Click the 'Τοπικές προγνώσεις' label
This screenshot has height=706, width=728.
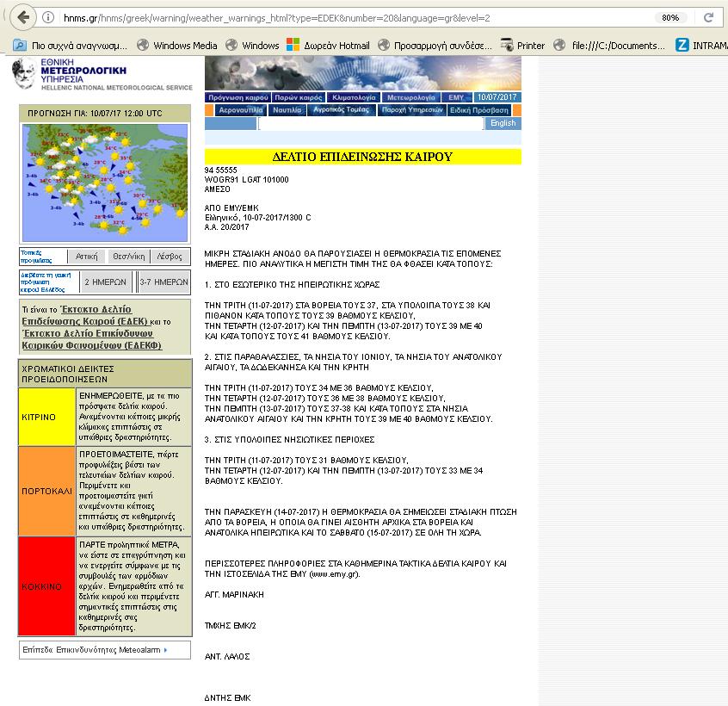pos(36,257)
